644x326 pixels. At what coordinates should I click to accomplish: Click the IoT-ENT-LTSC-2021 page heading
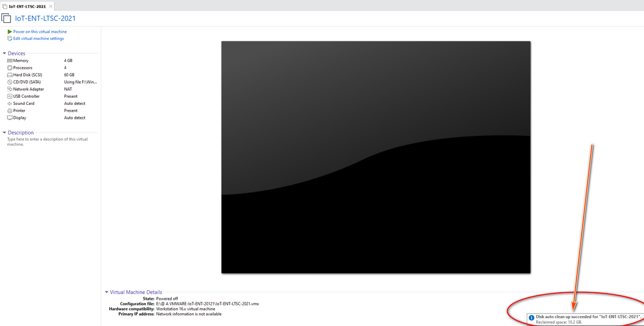45,19
